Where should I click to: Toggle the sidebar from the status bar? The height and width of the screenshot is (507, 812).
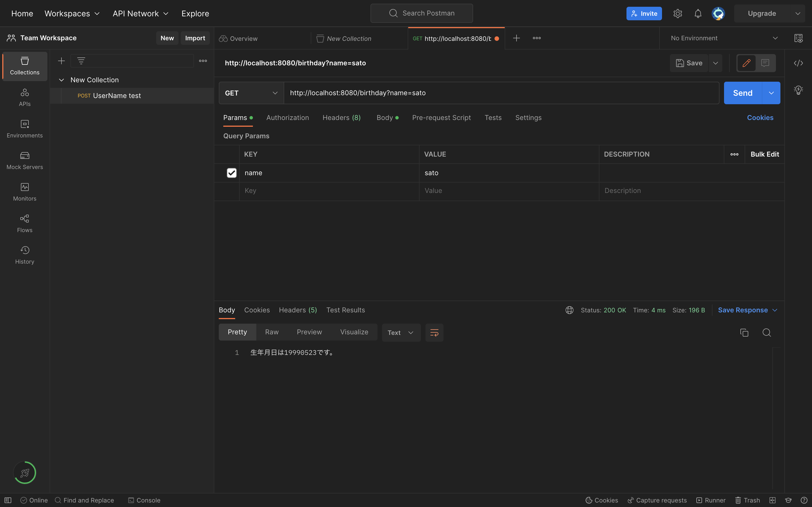coord(8,500)
